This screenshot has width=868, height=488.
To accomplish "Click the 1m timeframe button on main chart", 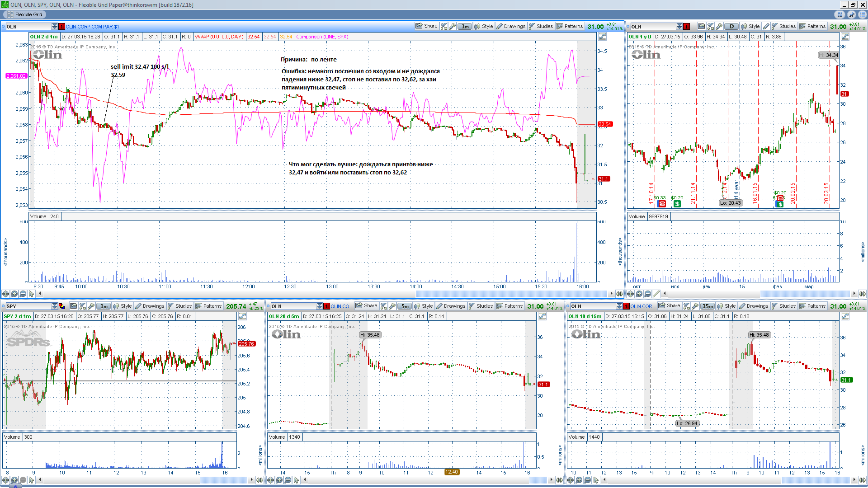I will 465,26.
